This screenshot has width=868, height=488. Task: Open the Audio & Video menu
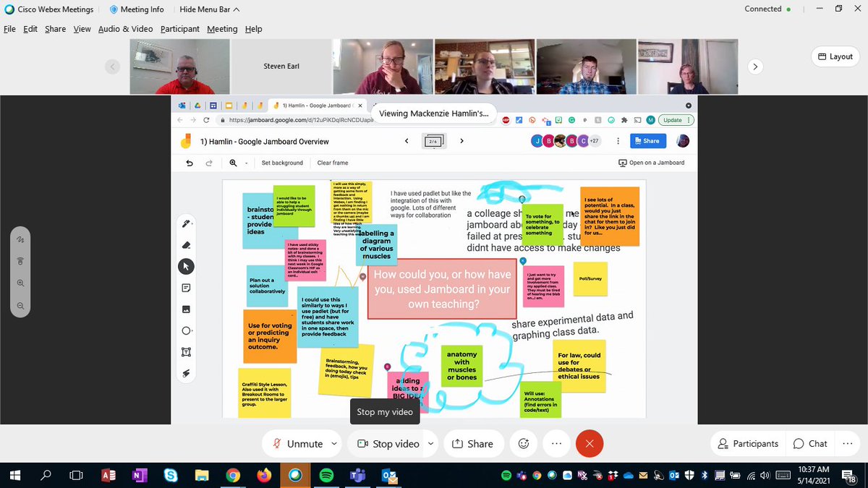pyautogui.click(x=125, y=29)
